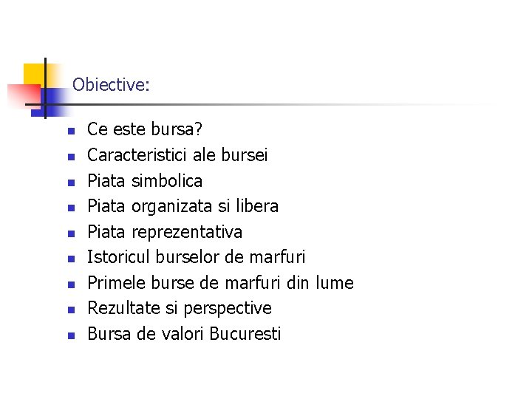This screenshot has width=532, height=399.
Task: Click the 'Obiective:' slide title
Action: pyautogui.click(x=111, y=84)
